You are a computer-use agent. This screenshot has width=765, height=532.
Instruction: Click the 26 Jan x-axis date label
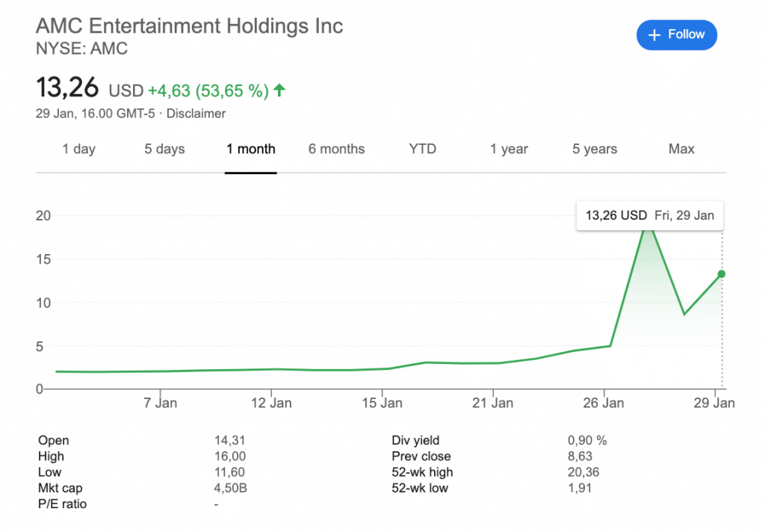(x=603, y=403)
